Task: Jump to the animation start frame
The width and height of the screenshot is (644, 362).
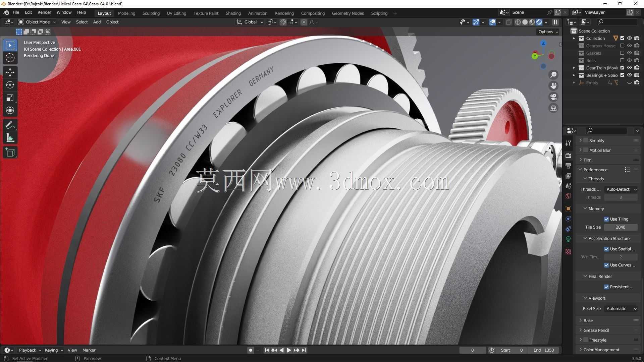Action: click(267, 350)
